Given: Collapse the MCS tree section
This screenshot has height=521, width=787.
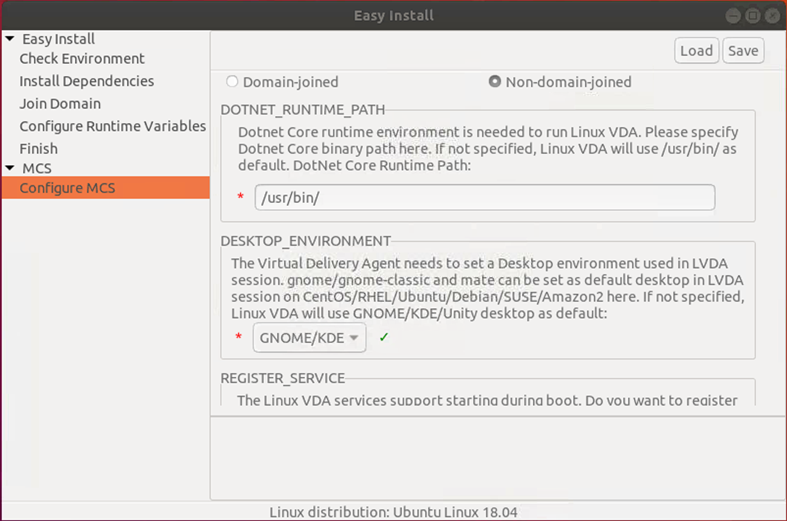Looking at the screenshot, I should coord(10,168).
